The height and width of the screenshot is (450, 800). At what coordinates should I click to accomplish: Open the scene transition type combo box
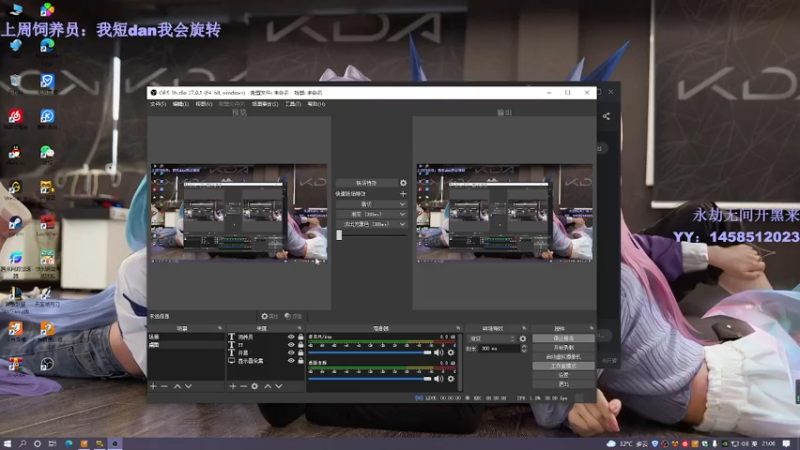click(492, 339)
